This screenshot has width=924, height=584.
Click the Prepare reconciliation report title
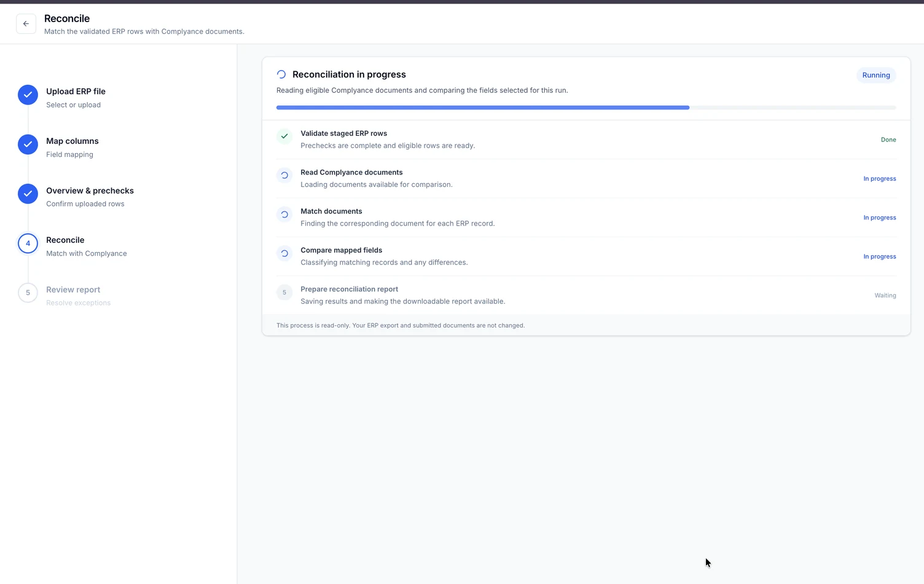click(349, 289)
